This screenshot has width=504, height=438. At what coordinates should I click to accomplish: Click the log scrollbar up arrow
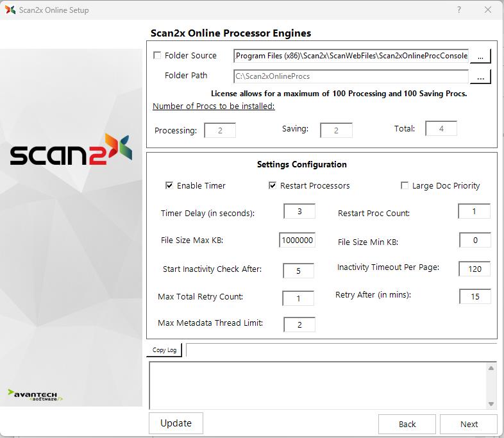click(491, 368)
